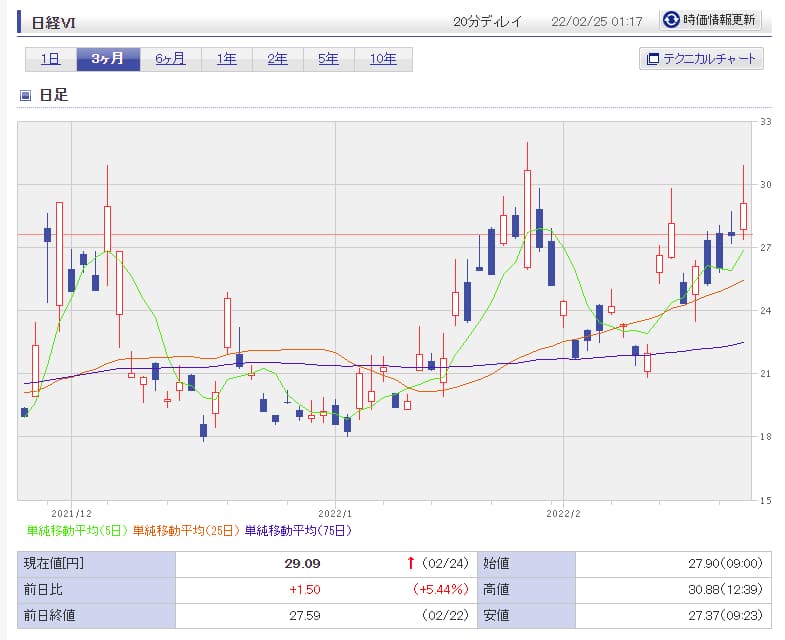The image size is (785, 640).
Task: Select the 10年 range tab
Action: click(383, 59)
